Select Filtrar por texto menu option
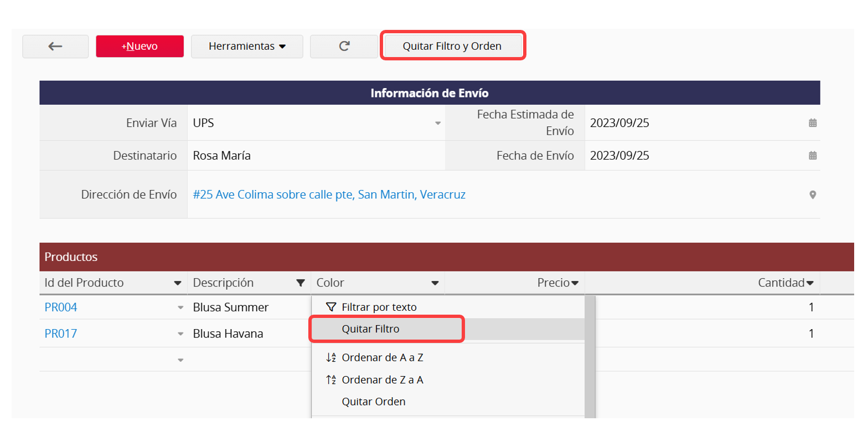This screenshot has width=868, height=426. [x=379, y=307]
